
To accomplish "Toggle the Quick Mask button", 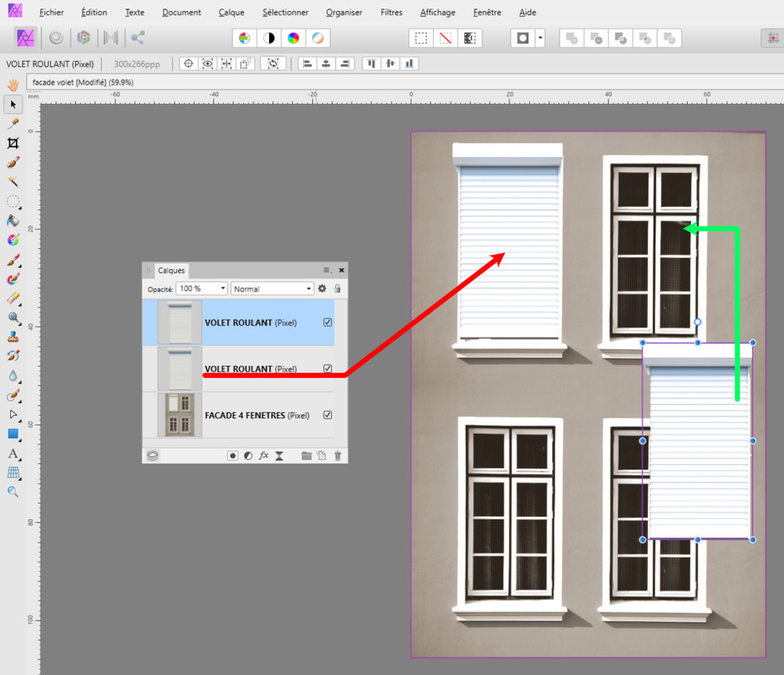I will pyautogui.click(x=523, y=38).
